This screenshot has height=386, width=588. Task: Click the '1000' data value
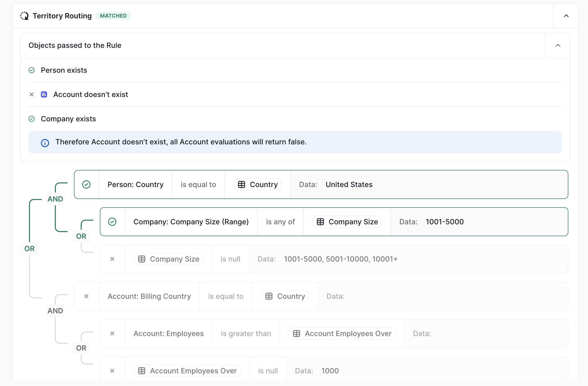(x=330, y=371)
